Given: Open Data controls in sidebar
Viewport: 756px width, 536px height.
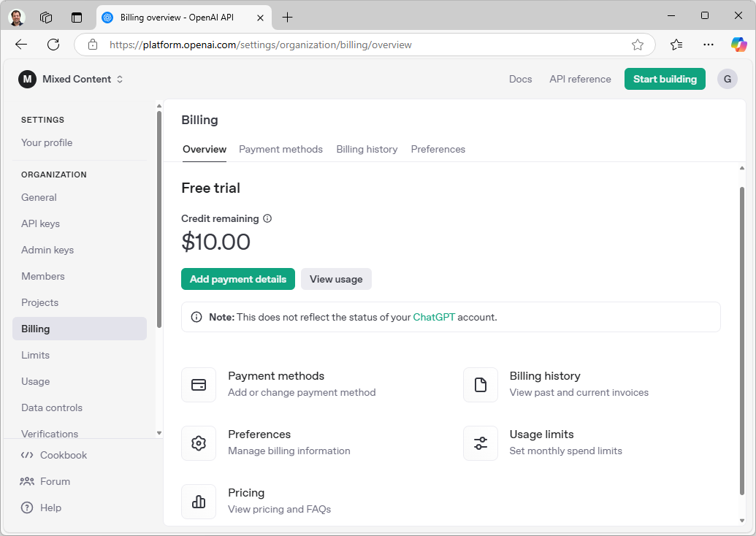Looking at the screenshot, I should click(x=52, y=407).
